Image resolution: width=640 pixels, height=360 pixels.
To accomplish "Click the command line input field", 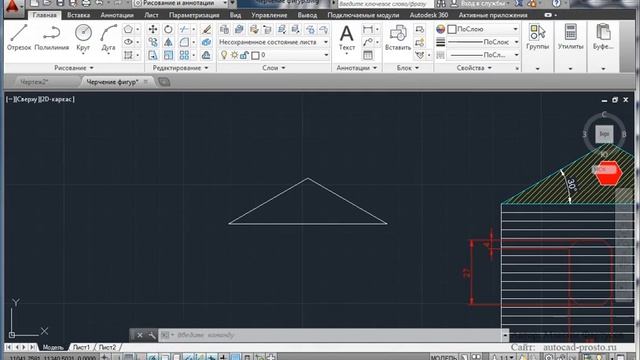I will pos(331,335).
